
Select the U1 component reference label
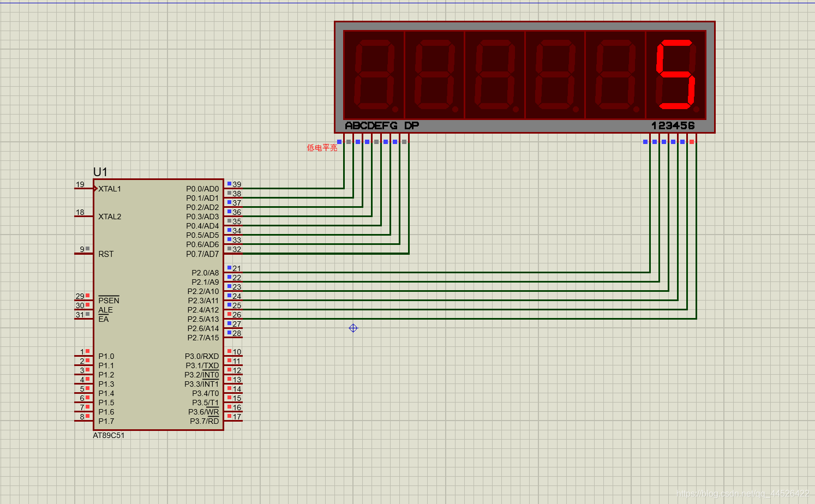click(x=100, y=172)
